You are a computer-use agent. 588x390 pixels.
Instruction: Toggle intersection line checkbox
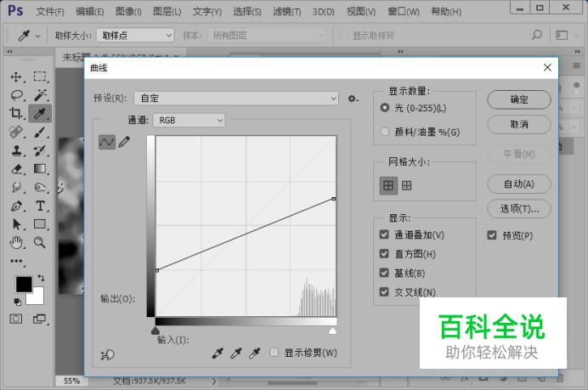[384, 291]
